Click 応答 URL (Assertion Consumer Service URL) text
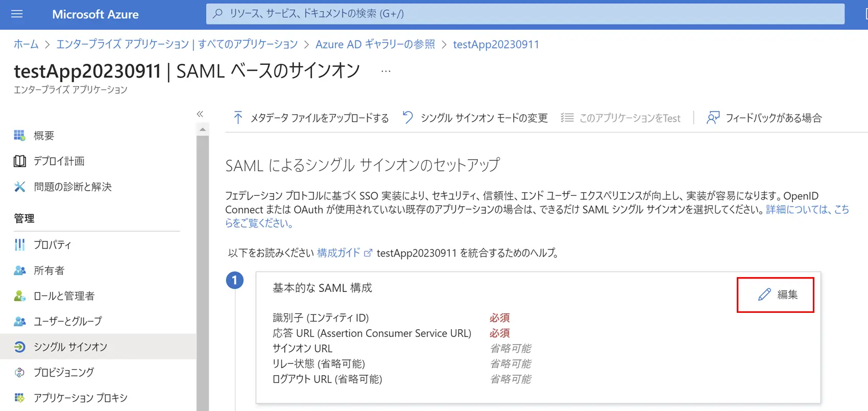Screen dimensions: 868x411 pos(372,333)
